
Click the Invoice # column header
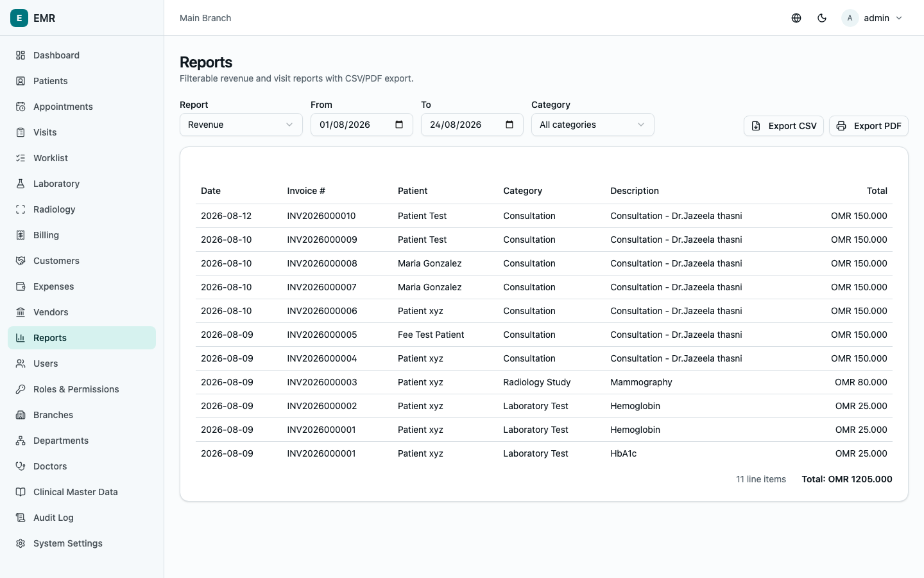[x=306, y=191]
